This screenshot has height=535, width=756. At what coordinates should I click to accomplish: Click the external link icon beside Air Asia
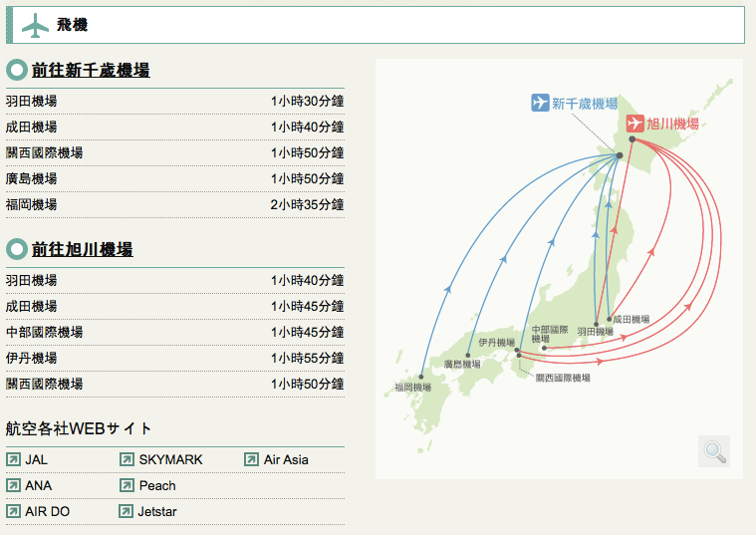tap(251, 459)
